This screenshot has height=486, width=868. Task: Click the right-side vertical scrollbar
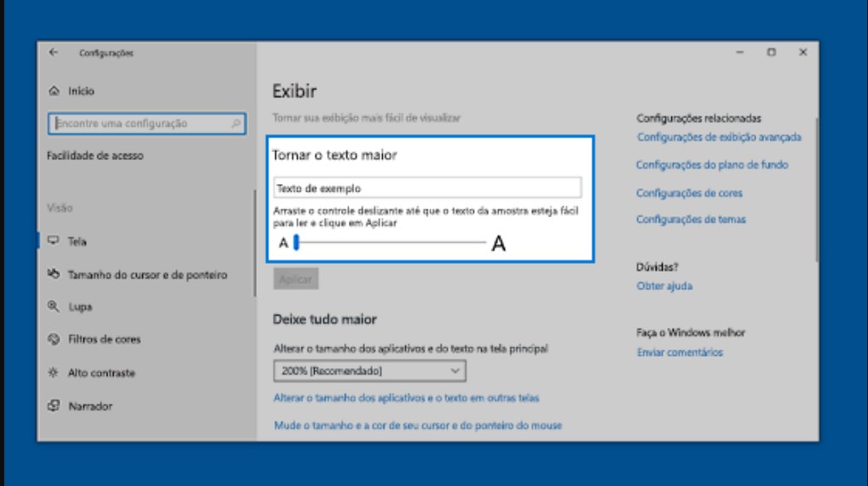pyautogui.click(x=817, y=190)
